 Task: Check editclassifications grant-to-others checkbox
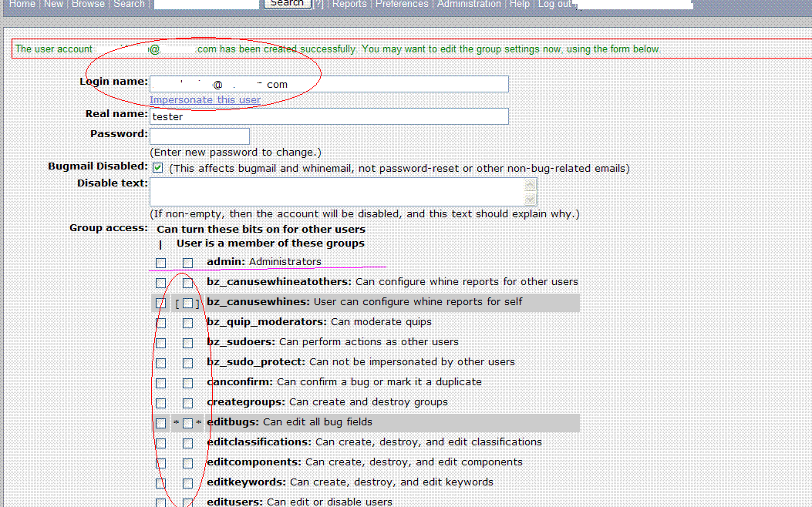[x=160, y=443]
